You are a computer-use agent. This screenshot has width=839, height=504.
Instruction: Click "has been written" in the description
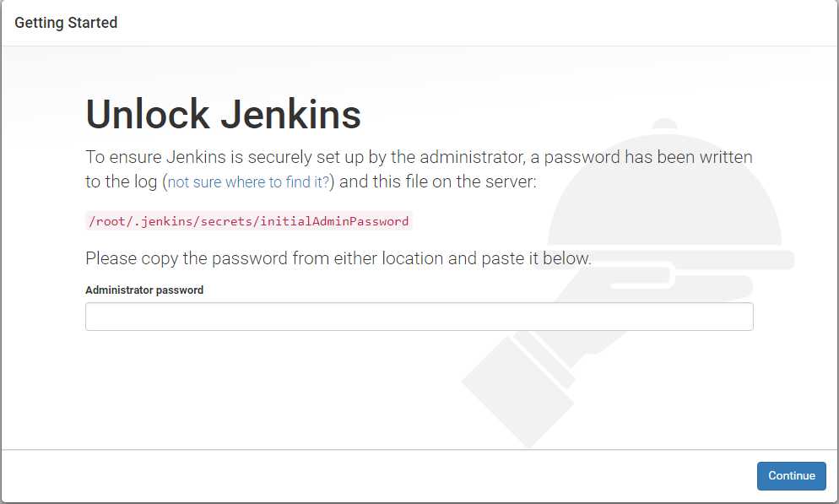[688, 157]
